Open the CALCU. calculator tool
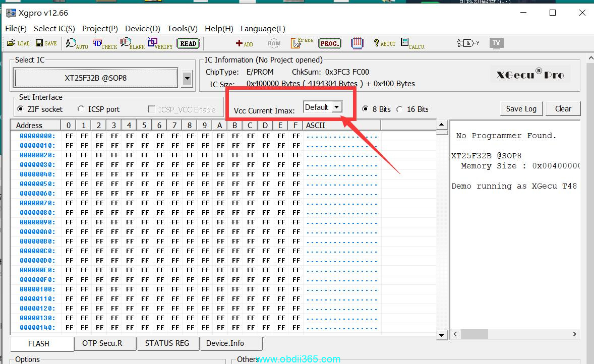The width and height of the screenshot is (594, 364). click(412, 43)
